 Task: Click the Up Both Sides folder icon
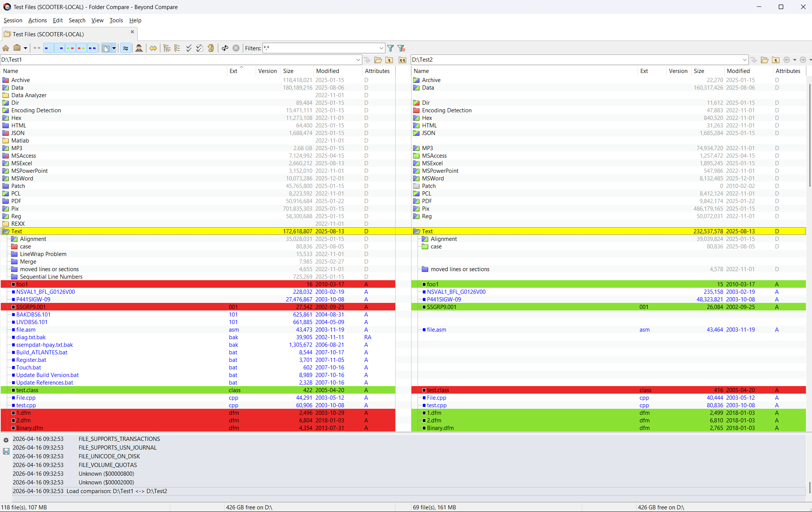click(402, 60)
